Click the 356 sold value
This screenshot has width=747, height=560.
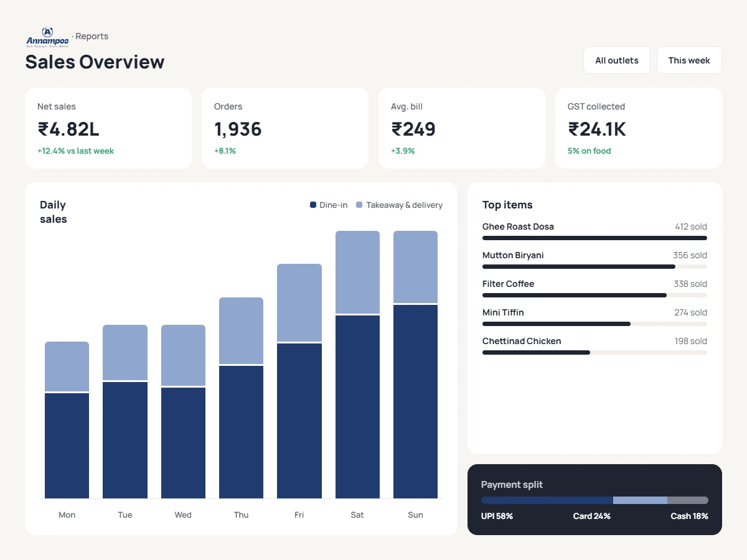point(690,255)
